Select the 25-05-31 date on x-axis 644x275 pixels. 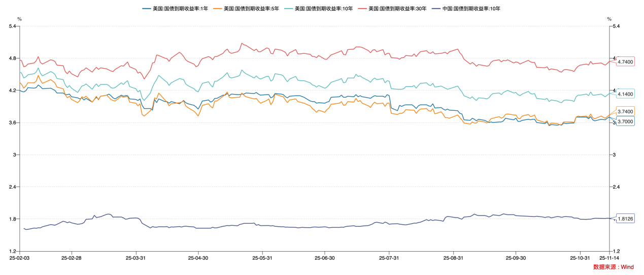click(x=262, y=258)
